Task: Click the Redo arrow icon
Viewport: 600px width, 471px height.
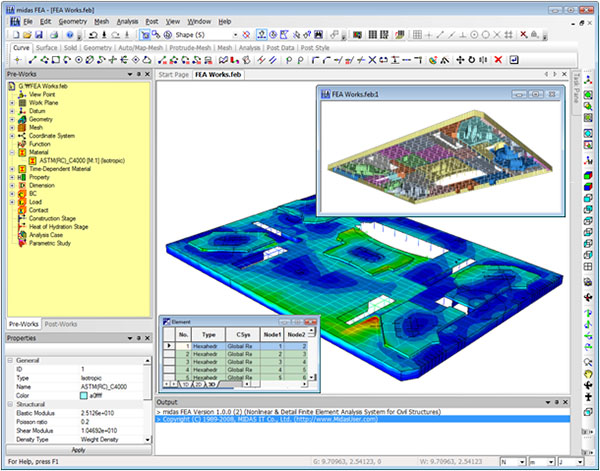Action: pyautogui.click(x=116, y=35)
